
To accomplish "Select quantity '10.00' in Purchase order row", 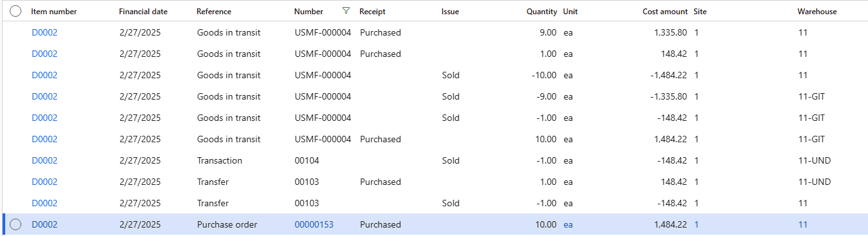I will [545, 224].
